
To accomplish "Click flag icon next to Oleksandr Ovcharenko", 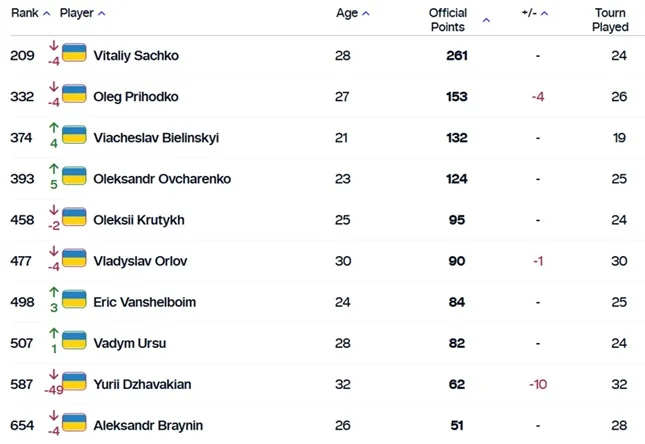I will [74, 176].
